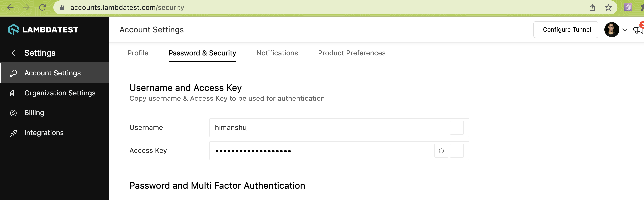Select the Product Preferences tab
644x200 pixels.
[352, 53]
